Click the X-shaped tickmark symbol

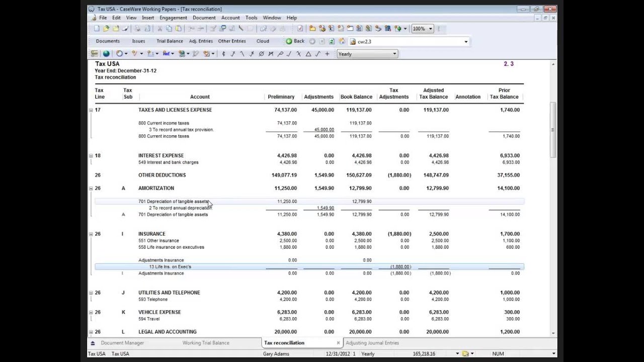(298, 54)
